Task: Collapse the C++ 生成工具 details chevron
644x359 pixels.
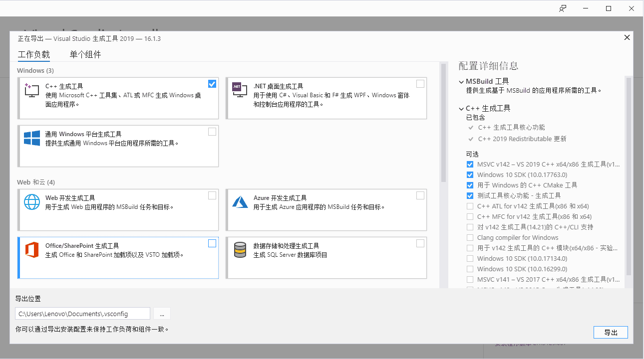Action: pos(461,108)
